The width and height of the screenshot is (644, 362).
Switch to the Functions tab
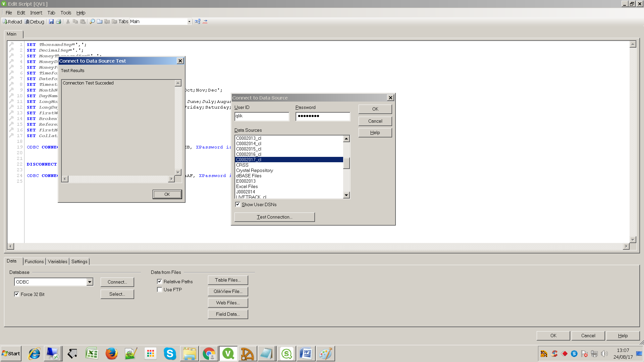click(34, 261)
